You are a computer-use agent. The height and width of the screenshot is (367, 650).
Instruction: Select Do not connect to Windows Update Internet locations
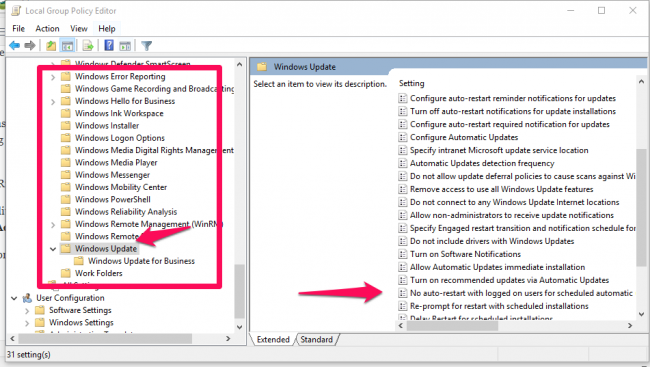click(x=514, y=202)
